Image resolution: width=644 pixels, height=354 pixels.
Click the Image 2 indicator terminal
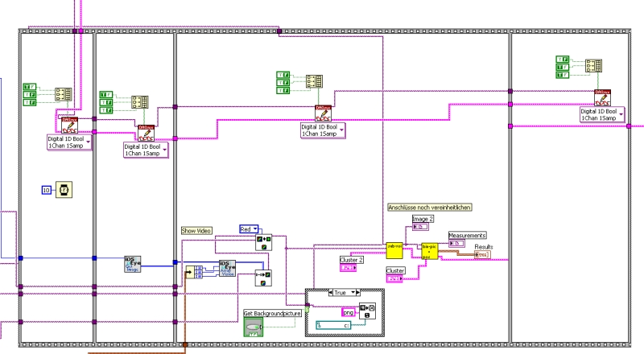pos(420,227)
